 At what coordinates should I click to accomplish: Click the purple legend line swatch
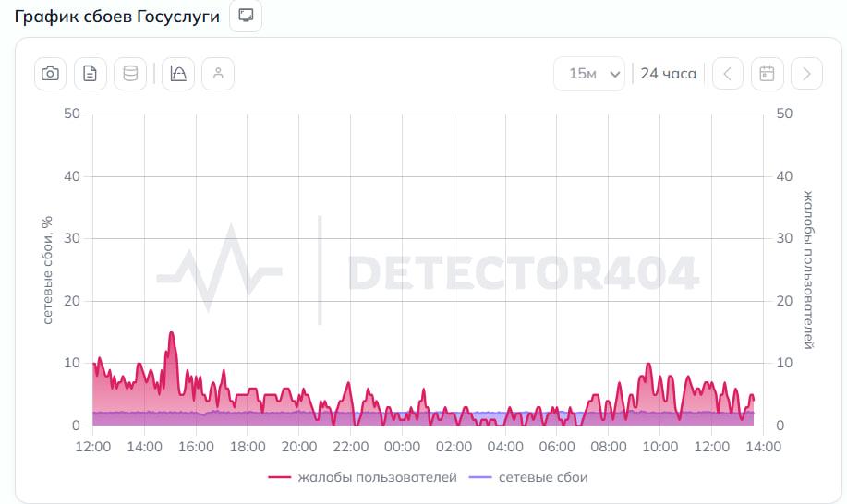pyautogui.click(x=480, y=477)
